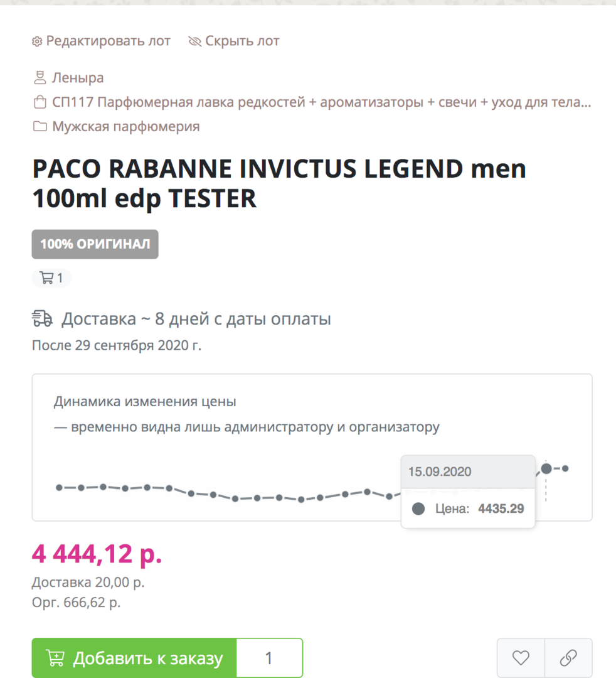Click the last data point on price chart
Image resolution: width=616 pixels, height=678 pixels.
(566, 468)
